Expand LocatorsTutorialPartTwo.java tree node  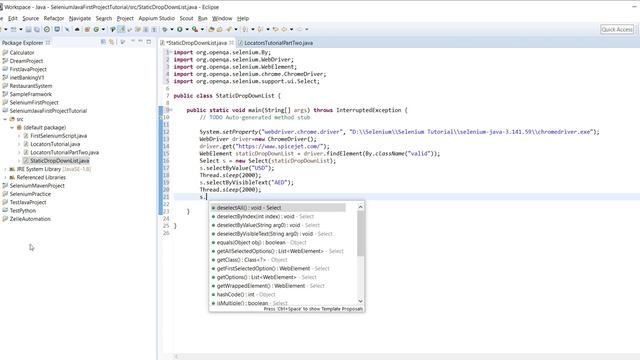tap(19, 152)
